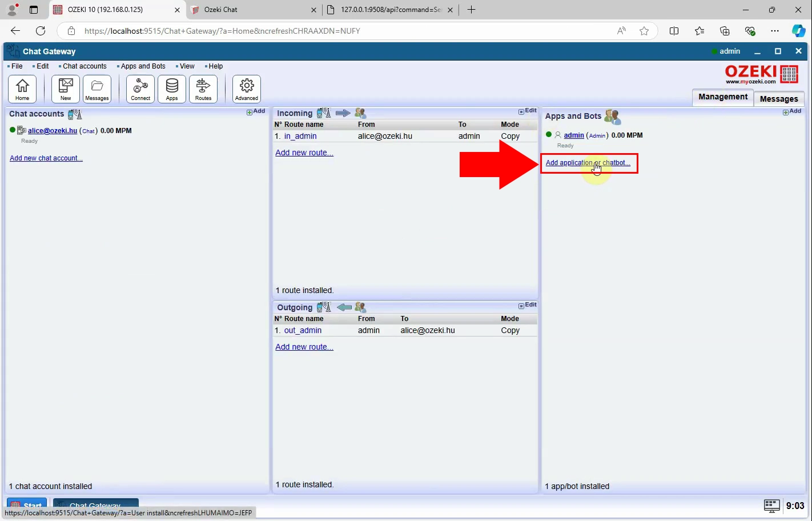Add this page to favorites star

(x=644, y=31)
